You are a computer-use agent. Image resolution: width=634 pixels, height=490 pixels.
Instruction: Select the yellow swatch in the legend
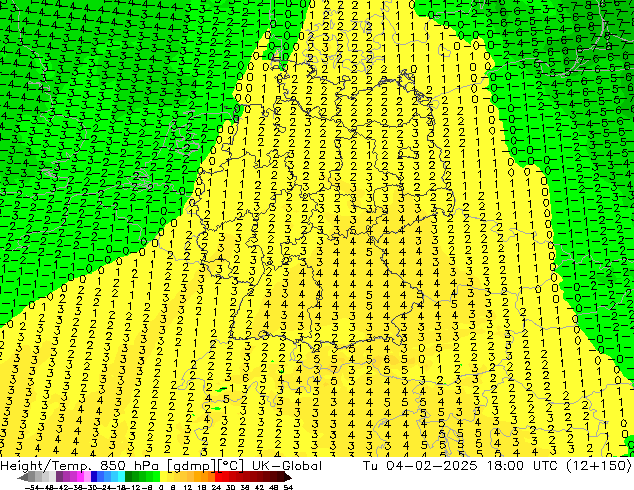coord(163,477)
